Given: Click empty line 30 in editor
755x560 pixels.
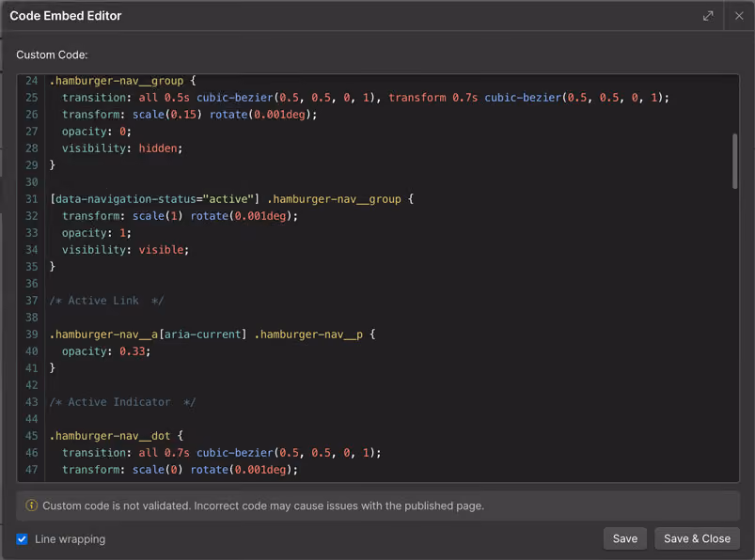Looking at the screenshot, I should 388,182.
